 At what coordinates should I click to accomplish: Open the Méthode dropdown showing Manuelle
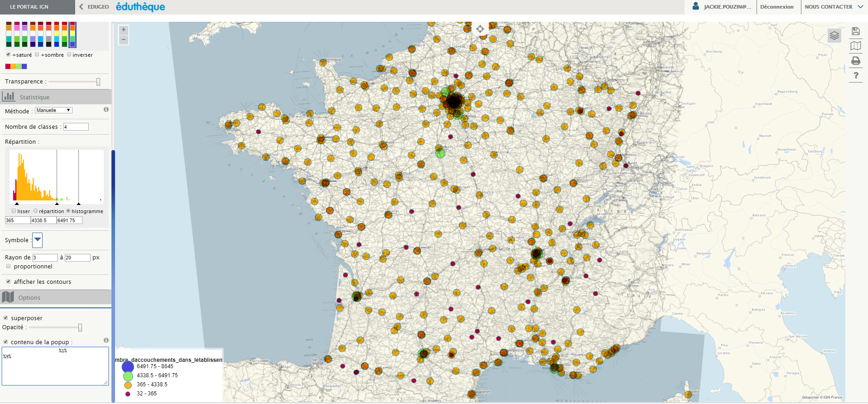coord(53,110)
